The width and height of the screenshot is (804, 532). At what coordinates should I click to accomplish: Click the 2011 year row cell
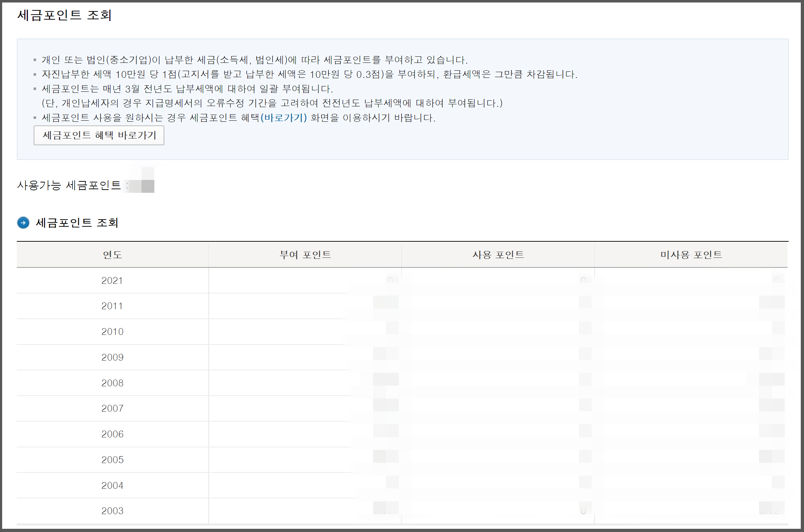pyautogui.click(x=113, y=306)
